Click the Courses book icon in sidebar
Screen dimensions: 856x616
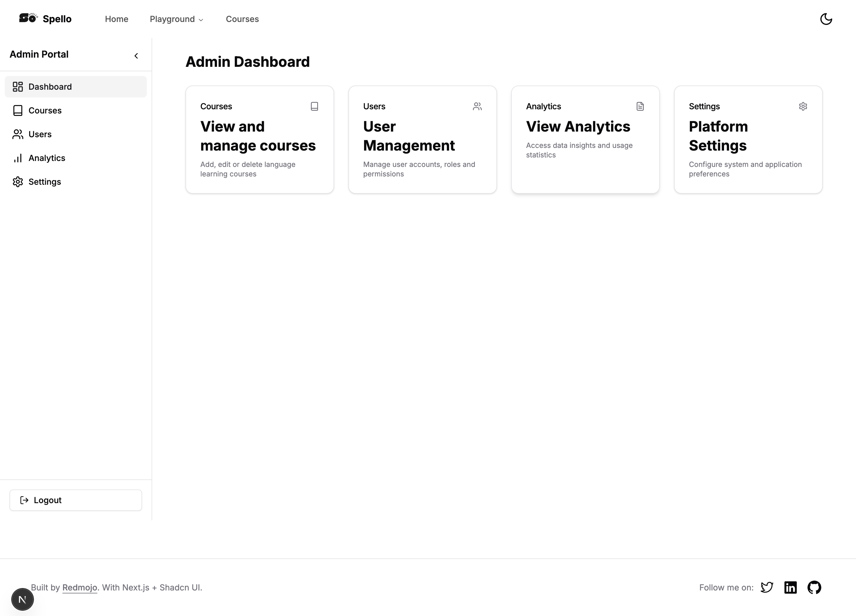coord(18,110)
